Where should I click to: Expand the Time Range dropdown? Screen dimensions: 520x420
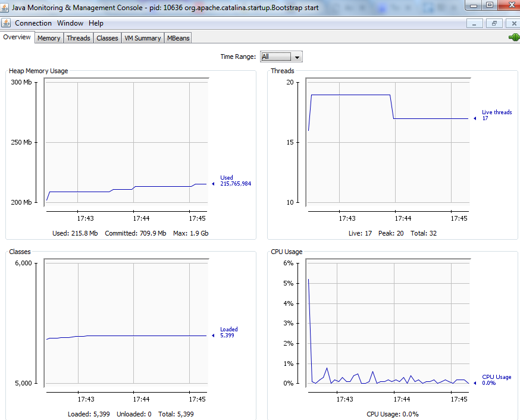[281, 57]
